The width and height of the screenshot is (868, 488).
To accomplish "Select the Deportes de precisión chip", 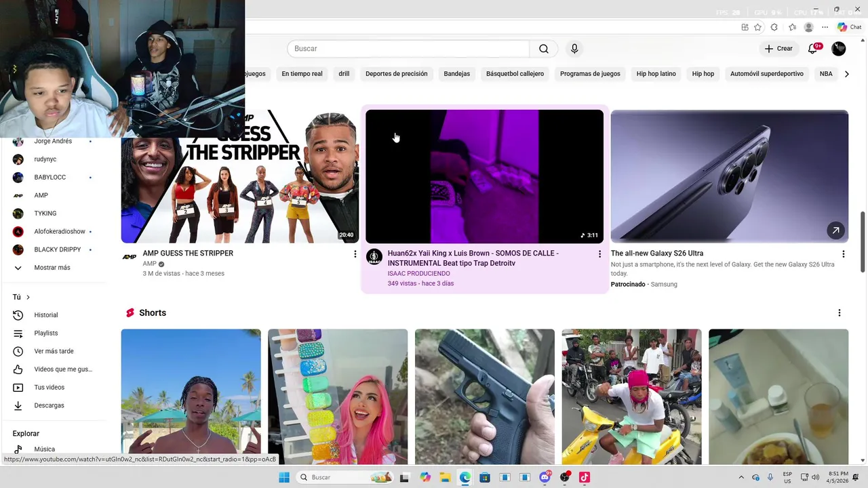I will coord(396,74).
